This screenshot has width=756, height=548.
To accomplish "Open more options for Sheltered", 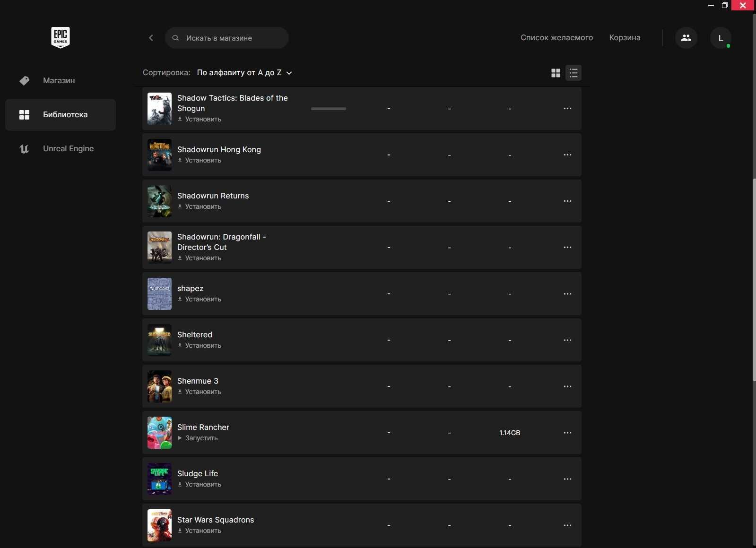I will pyautogui.click(x=567, y=340).
